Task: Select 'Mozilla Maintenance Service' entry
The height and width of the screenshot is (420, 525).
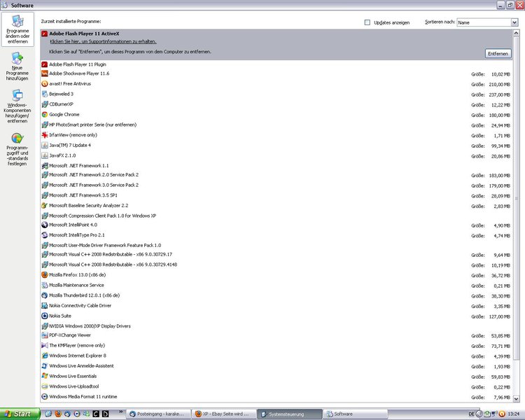Action: point(276,286)
